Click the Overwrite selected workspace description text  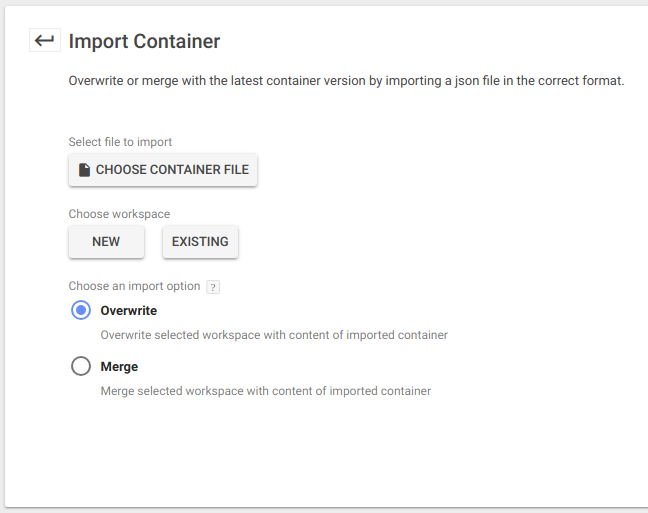(x=274, y=335)
